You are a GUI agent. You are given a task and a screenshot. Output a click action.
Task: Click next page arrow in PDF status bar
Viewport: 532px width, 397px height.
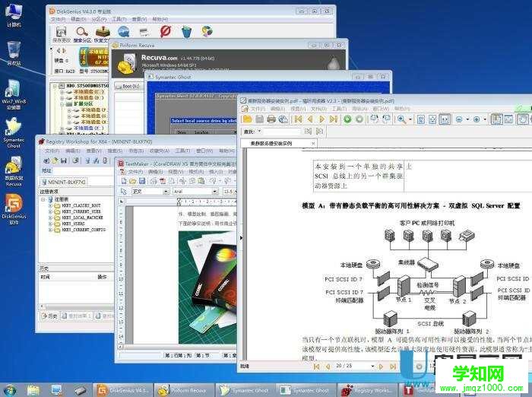point(381,366)
